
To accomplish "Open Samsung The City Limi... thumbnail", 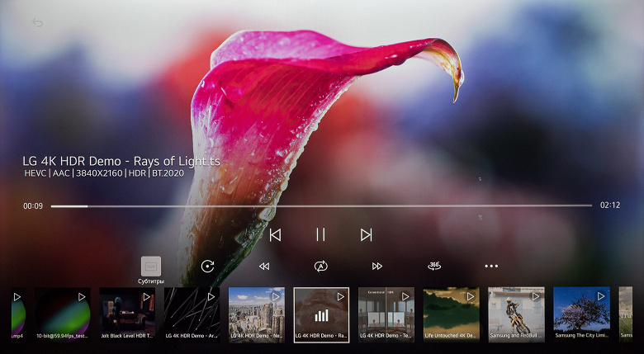I will click(x=581, y=315).
